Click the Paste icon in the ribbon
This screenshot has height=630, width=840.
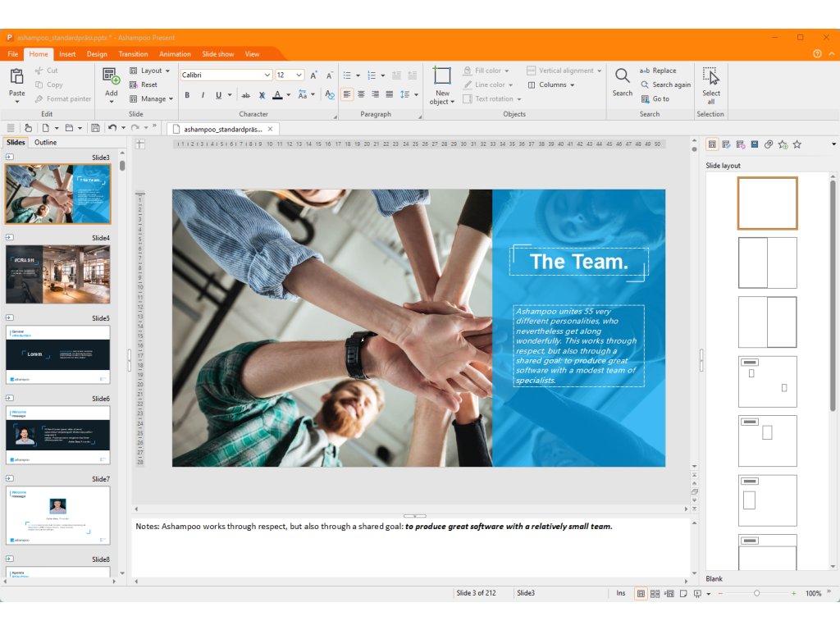(16, 77)
